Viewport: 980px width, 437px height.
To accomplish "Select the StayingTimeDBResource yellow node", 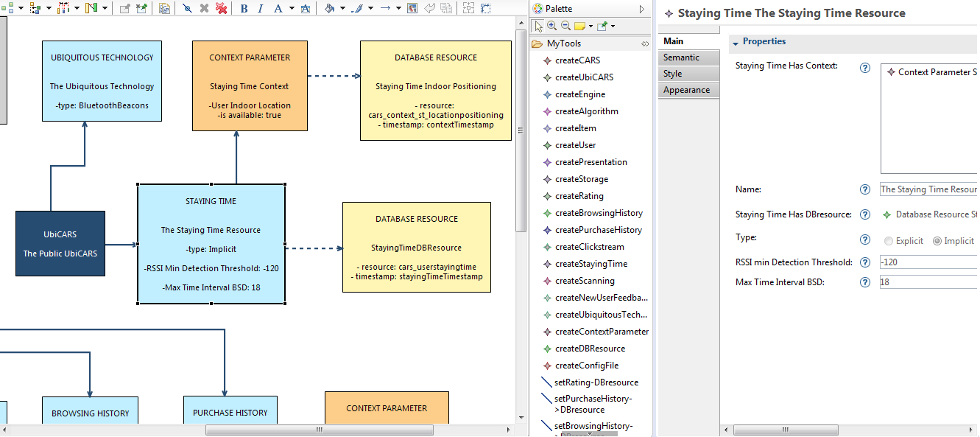I will (x=417, y=248).
